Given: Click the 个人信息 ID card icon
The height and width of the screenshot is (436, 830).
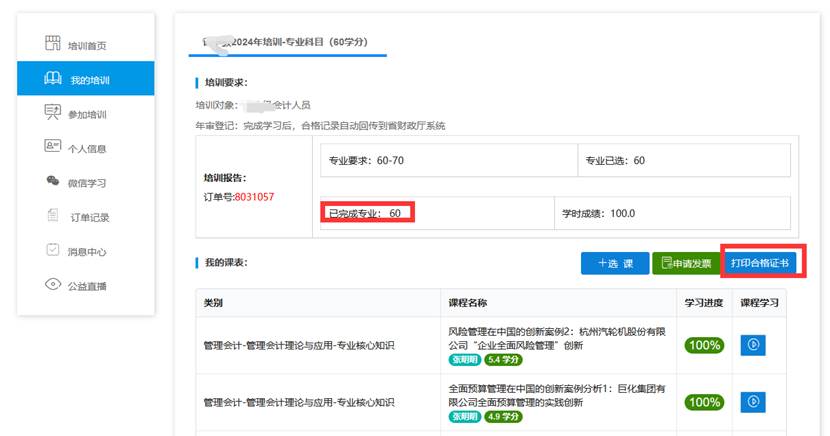Looking at the screenshot, I should click(x=53, y=147).
